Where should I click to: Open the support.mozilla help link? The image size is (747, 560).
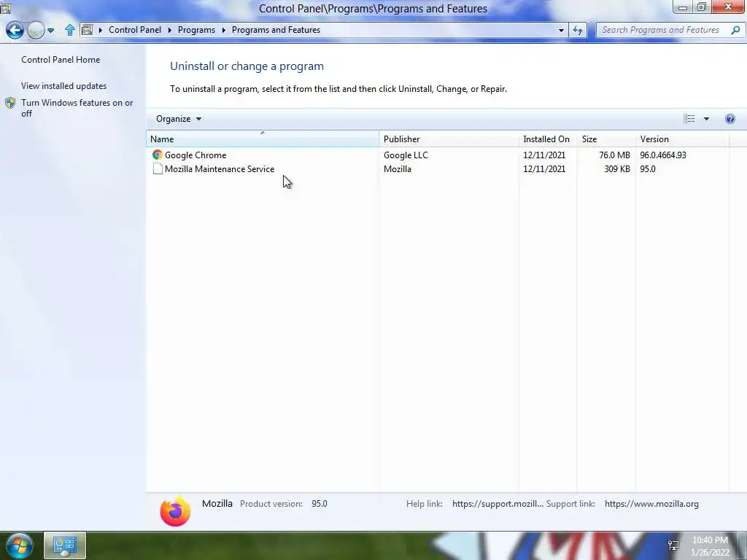click(498, 504)
